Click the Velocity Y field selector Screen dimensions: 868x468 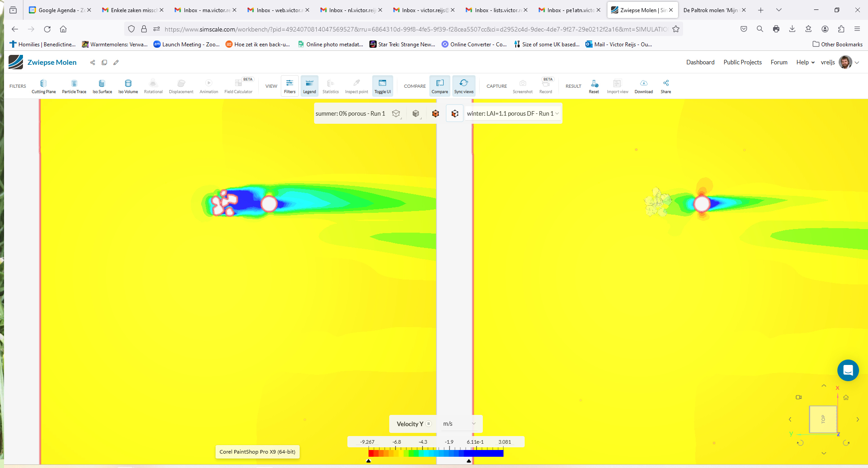(410, 424)
